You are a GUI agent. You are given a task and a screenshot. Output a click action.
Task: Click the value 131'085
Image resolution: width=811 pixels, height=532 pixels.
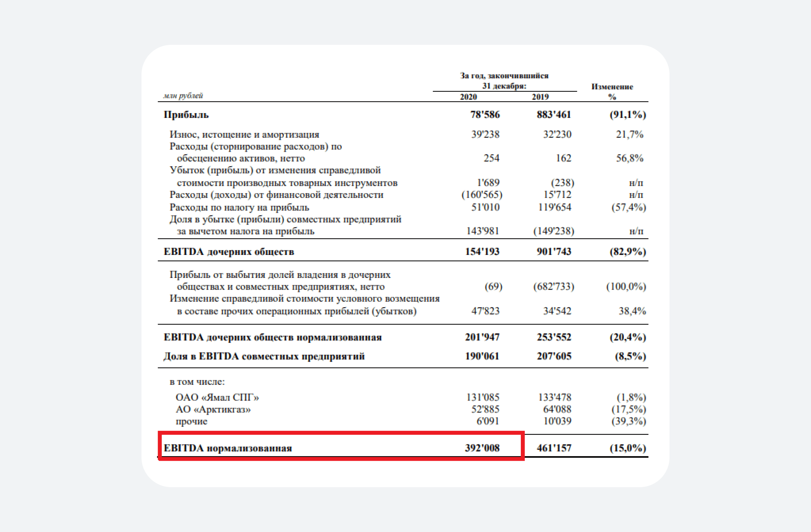483,397
